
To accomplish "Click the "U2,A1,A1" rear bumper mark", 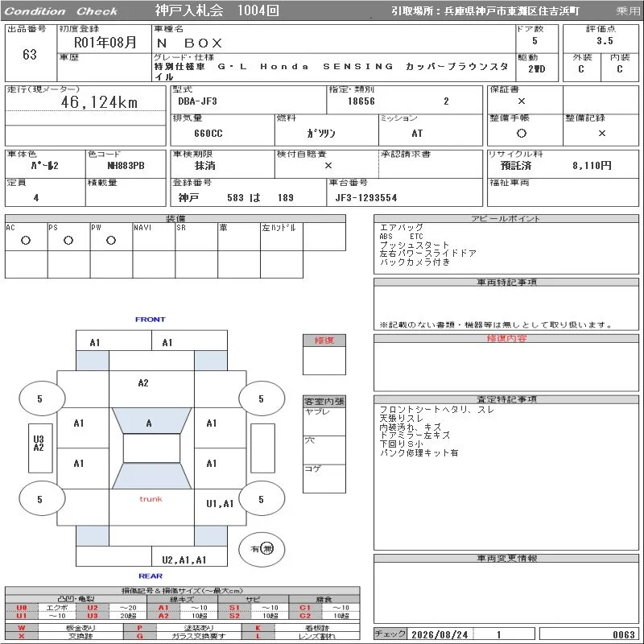I will pos(184,559).
